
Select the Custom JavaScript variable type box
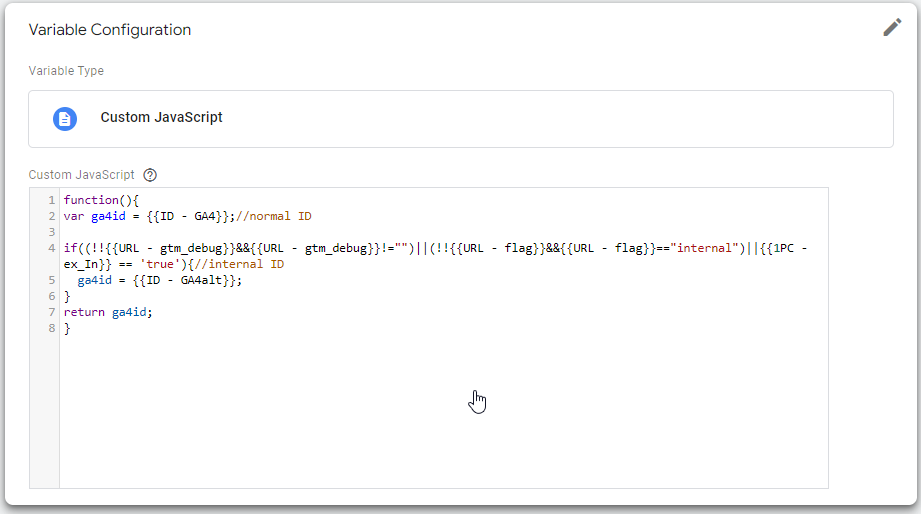(x=460, y=119)
